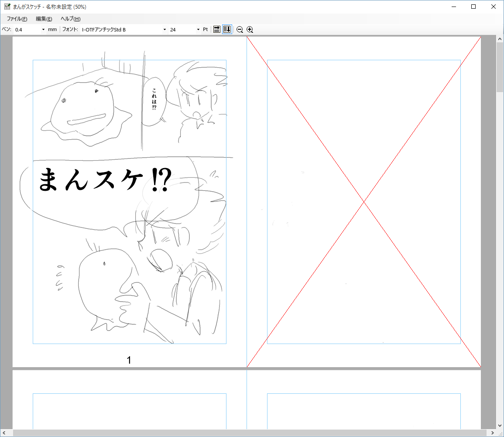
Task: Select the horizontal text direction icon
Action: 217,29
